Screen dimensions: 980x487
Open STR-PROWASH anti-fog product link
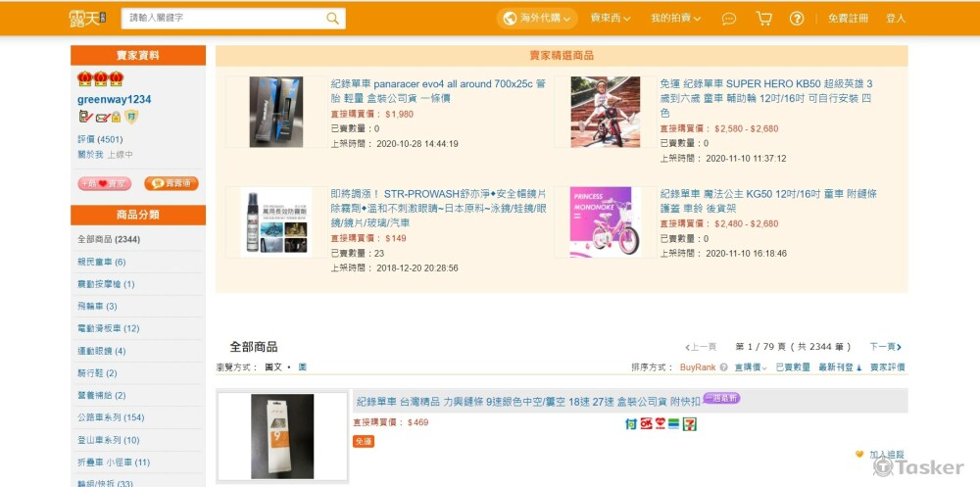(x=438, y=208)
